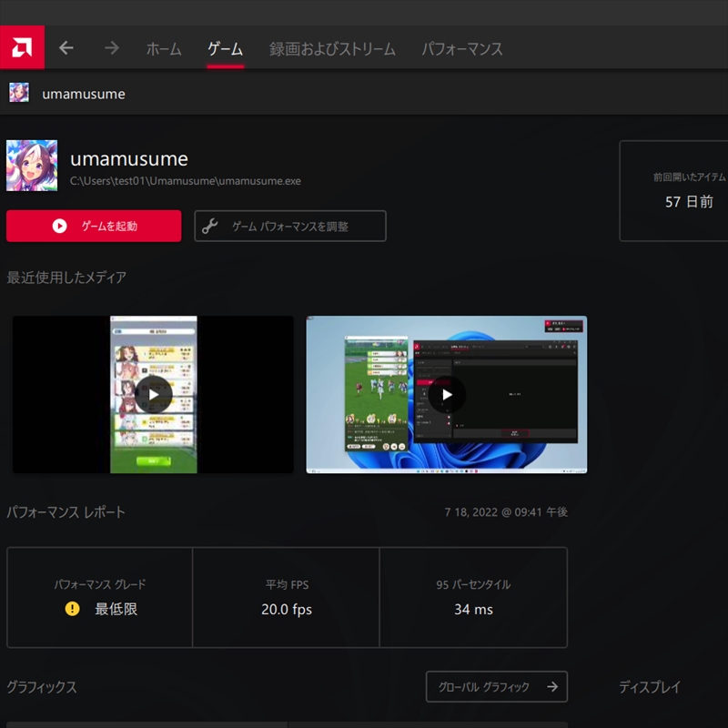The height and width of the screenshot is (728, 728).
Task: Click the パフォーマンス グレード label
Action: [x=100, y=584]
